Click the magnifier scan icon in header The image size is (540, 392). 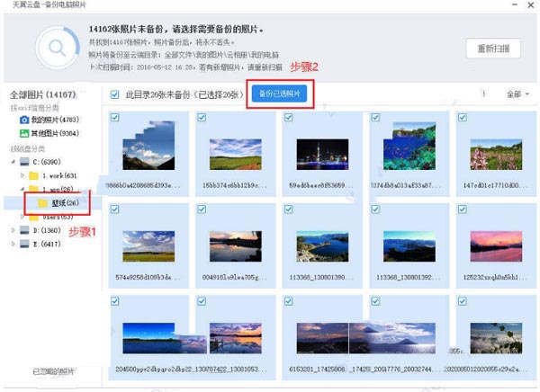58,48
